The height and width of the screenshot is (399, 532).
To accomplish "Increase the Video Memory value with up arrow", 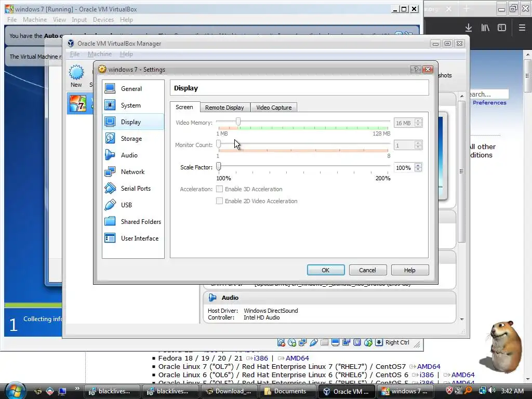I will pyautogui.click(x=418, y=121).
